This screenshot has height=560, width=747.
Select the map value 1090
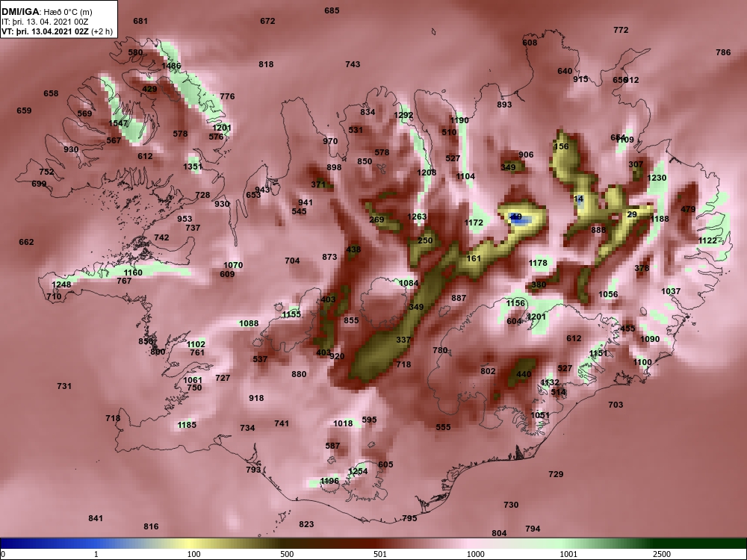click(650, 339)
